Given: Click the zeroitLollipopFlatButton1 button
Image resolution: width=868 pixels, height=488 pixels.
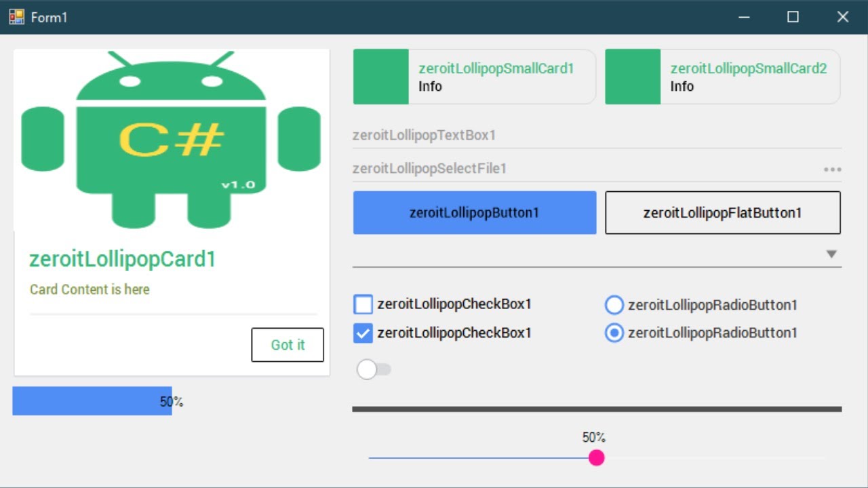Looking at the screenshot, I should pyautogui.click(x=723, y=213).
